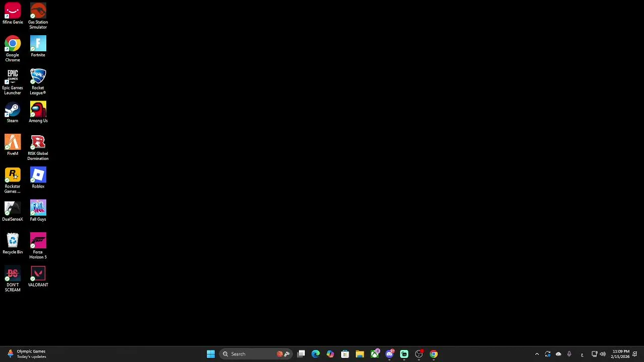Switch to Discord in the taskbar
The image size is (644, 362).
pos(389,354)
